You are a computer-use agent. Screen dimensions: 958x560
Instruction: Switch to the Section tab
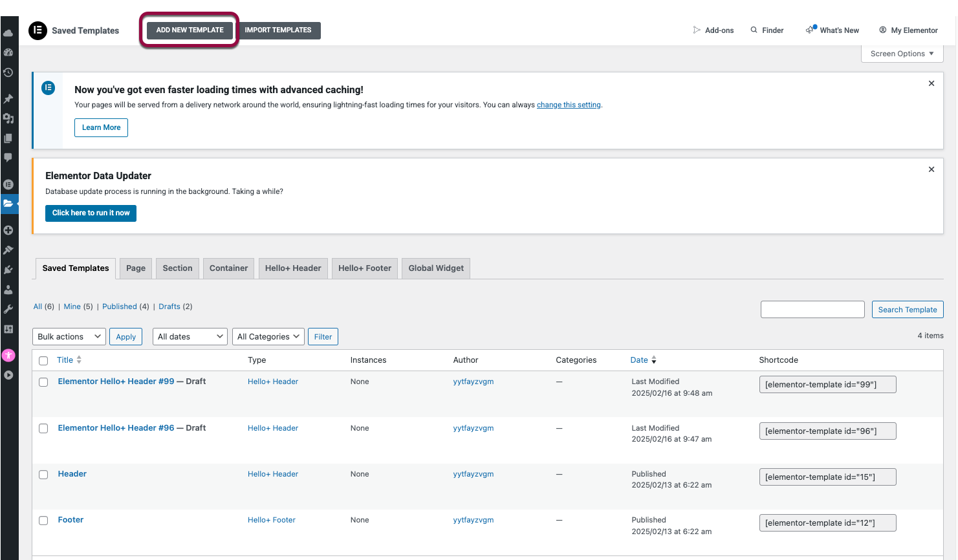click(177, 268)
